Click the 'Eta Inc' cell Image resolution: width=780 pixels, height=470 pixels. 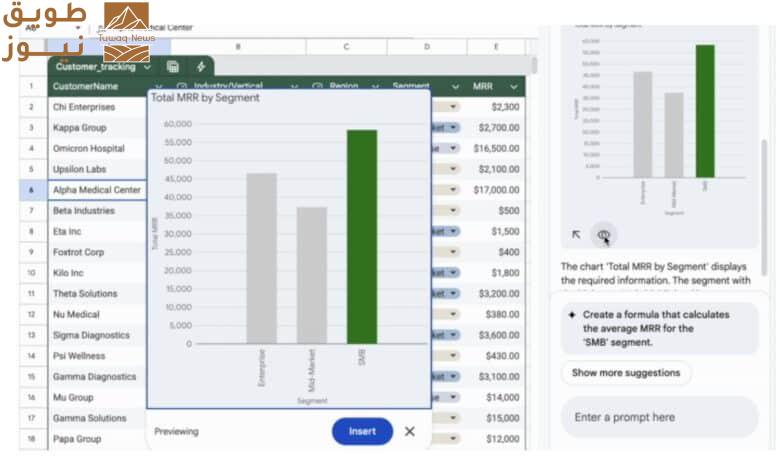(x=98, y=231)
